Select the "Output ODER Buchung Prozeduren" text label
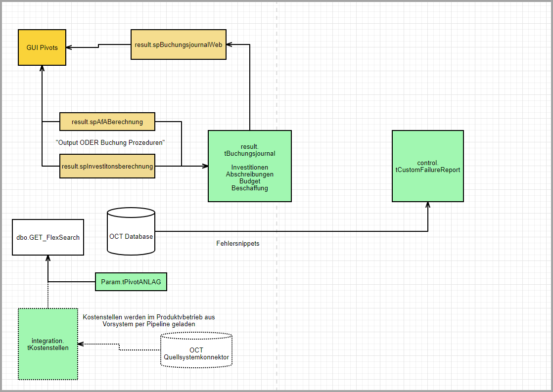The height and width of the screenshot is (392, 553). tap(110, 142)
